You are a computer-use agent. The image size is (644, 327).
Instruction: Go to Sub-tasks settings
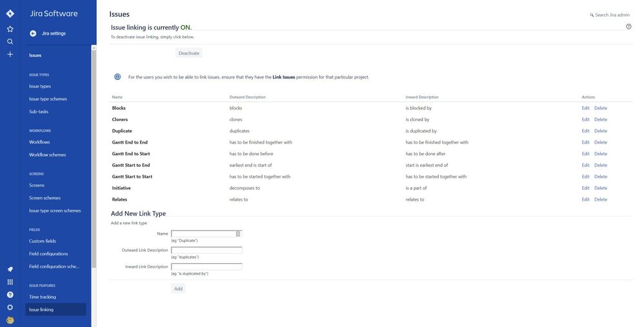pos(39,111)
